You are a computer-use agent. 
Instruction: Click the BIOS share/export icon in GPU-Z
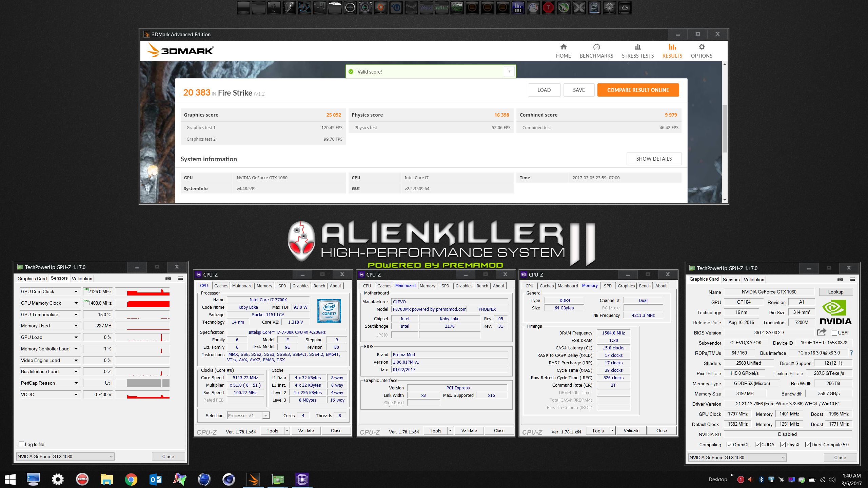tap(822, 332)
